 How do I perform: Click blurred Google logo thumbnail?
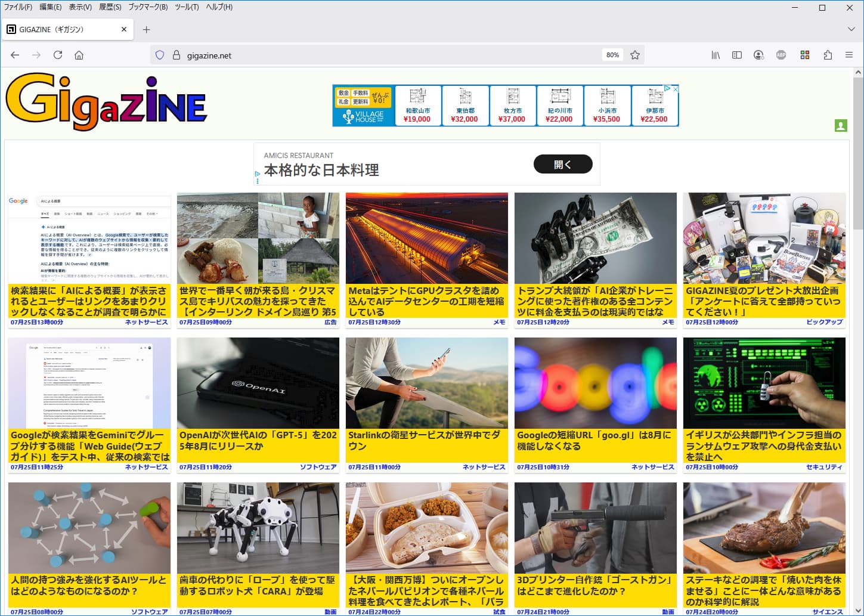click(x=596, y=383)
